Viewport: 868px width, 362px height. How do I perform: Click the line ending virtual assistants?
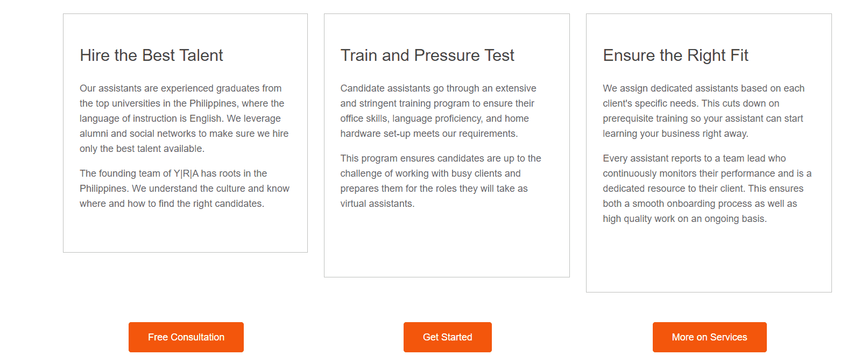(x=377, y=204)
